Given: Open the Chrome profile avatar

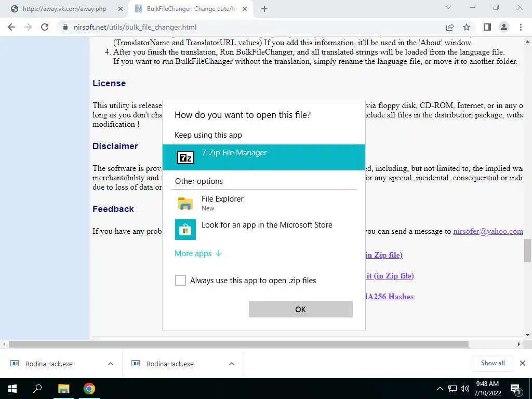Looking at the screenshot, I should point(504,27).
